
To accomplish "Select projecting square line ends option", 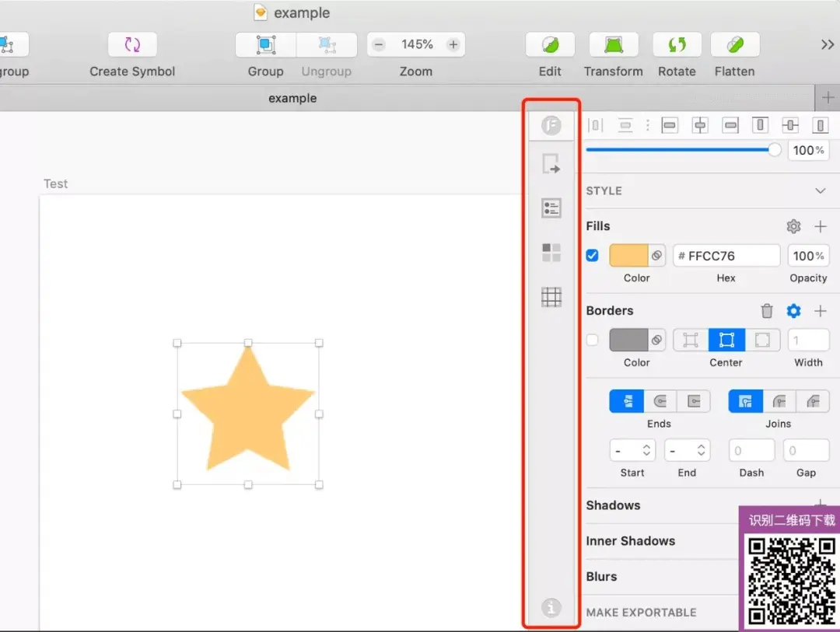I will [x=694, y=401].
